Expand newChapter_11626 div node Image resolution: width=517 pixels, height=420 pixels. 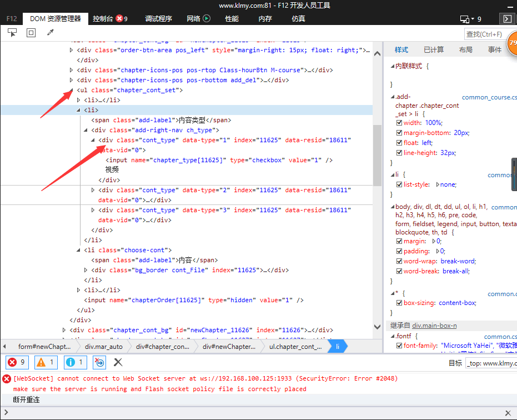click(x=64, y=330)
